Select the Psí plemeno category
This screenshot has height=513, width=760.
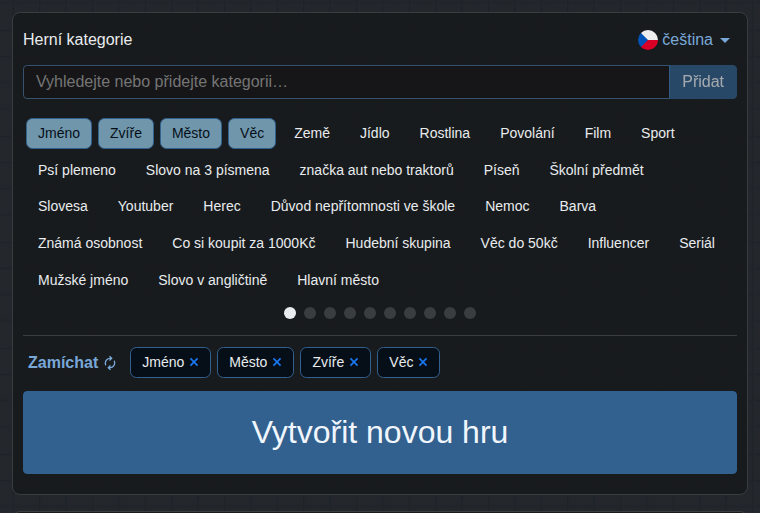(x=77, y=170)
